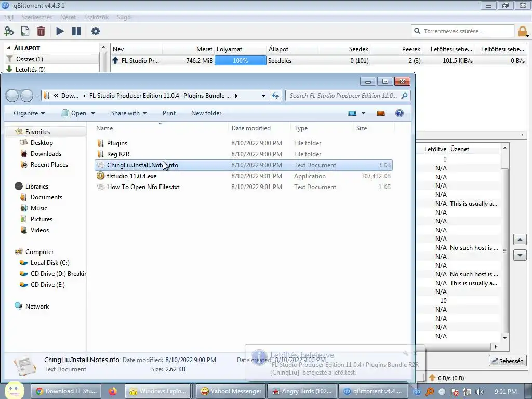Open the Szerkesztés menu
The height and width of the screenshot is (399, 532).
pos(37,17)
